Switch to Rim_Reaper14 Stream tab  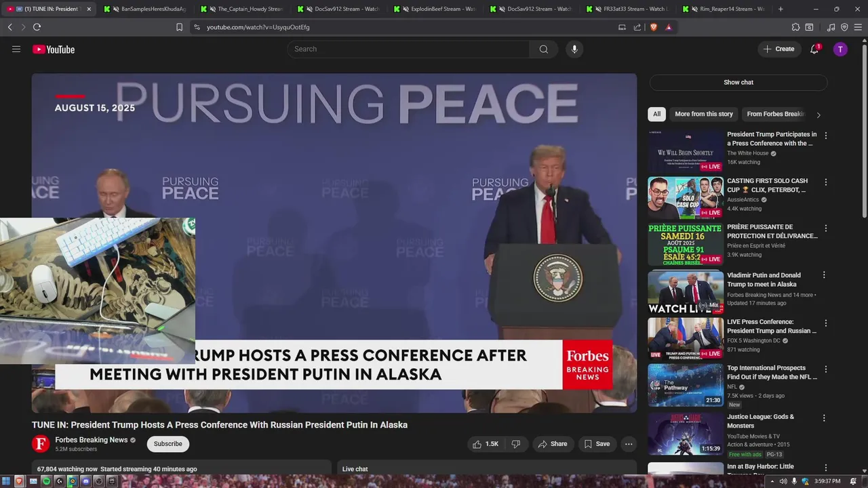point(725,9)
